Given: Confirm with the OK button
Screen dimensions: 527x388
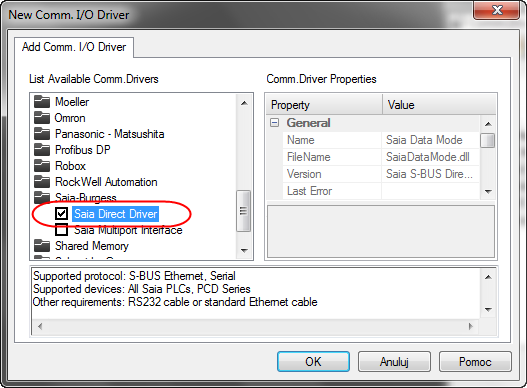Looking at the screenshot, I should point(313,362).
